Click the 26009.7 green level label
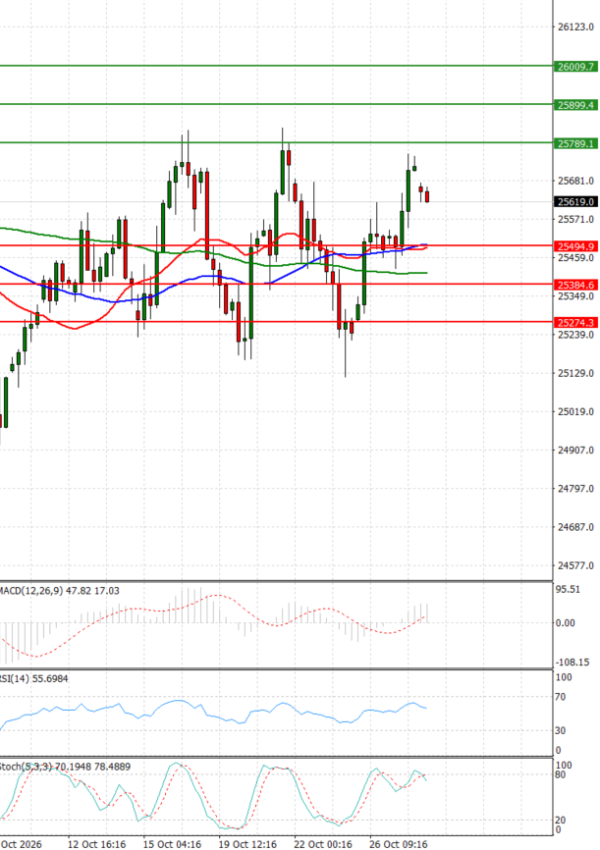Image resolution: width=600 pixels, height=850 pixels. click(576, 67)
